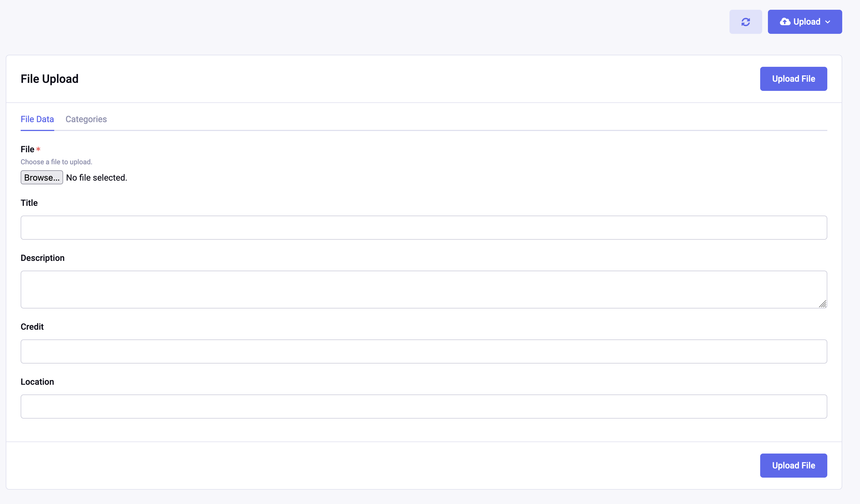Click the 'Choose a file to upload' text
860x504 pixels.
(x=56, y=162)
